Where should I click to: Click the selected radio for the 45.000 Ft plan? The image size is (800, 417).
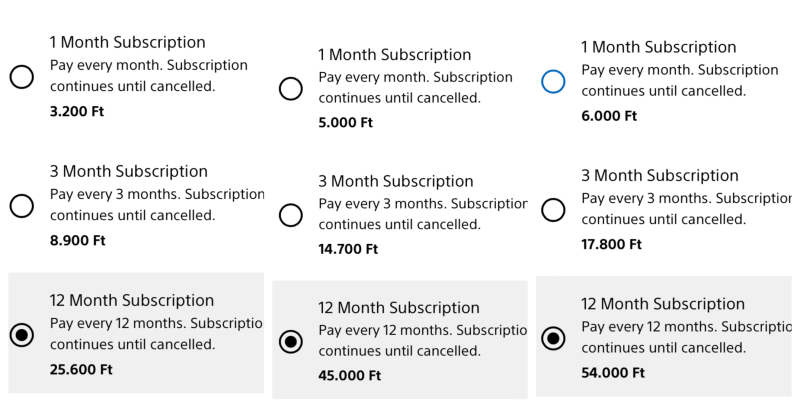(x=290, y=342)
